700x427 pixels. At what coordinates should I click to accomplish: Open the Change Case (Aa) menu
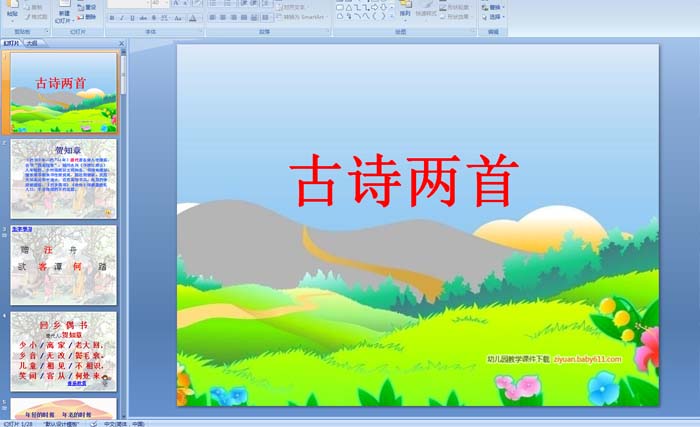178,18
